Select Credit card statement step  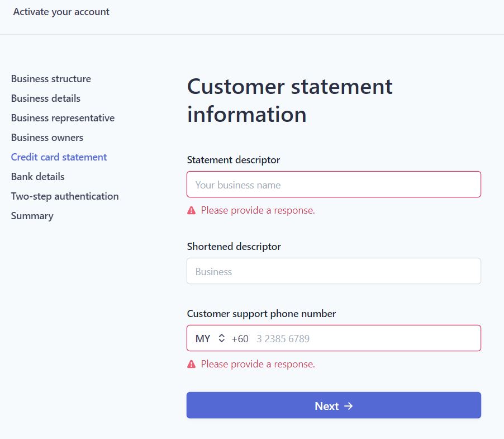(59, 157)
